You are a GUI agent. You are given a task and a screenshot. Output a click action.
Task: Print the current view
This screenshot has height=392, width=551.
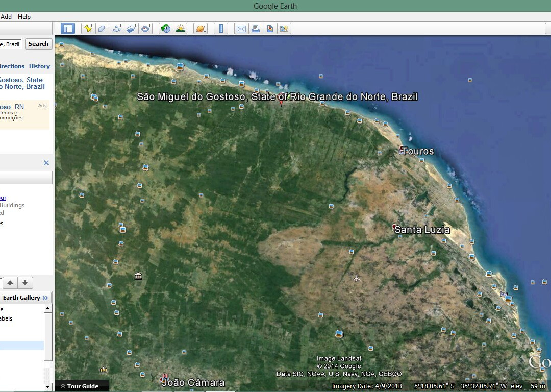click(x=255, y=28)
